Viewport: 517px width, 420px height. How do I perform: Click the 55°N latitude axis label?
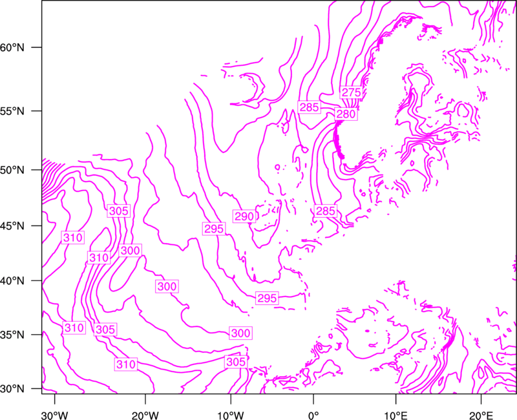tap(12, 111)
